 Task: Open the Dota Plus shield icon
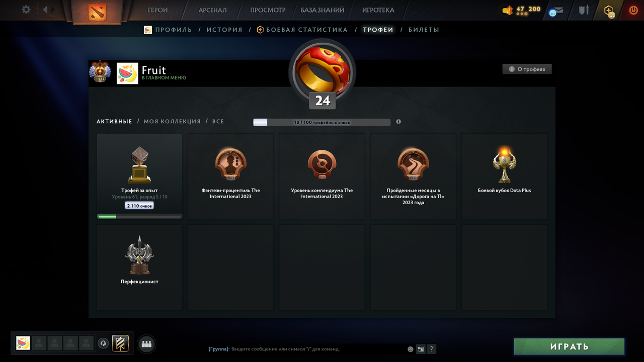pyautogui.click(x=609, y=10)
